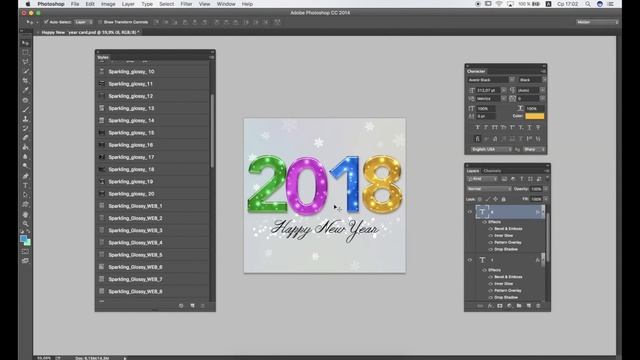Select the Clone Stamp tool
The height and width of the screenshot is (360, 640).
25,119
